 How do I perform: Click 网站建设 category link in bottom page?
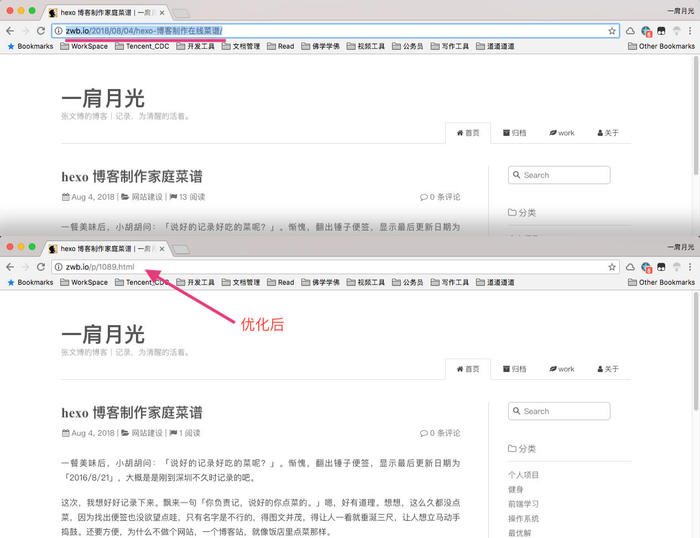click(147, 433)
